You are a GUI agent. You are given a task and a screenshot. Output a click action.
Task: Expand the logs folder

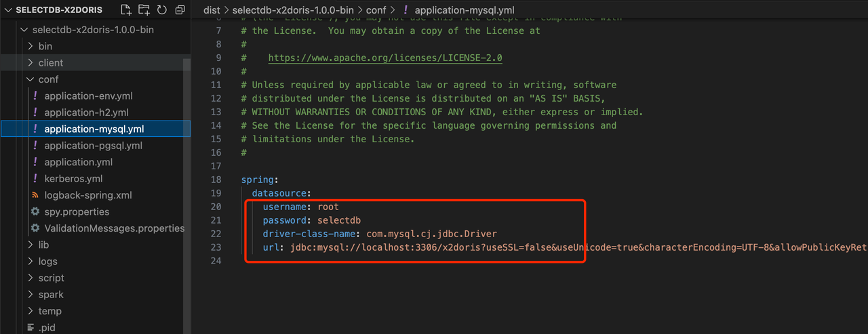click(x=30, y=262)
